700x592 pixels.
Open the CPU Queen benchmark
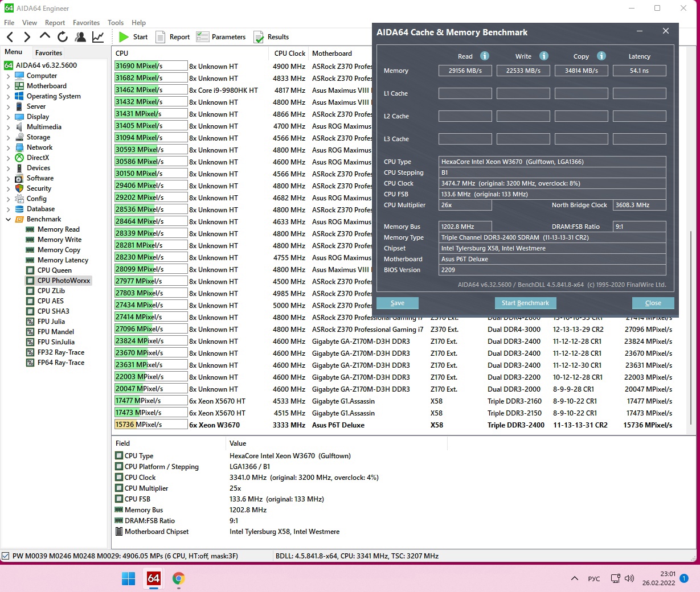click(x=55, y=270)
